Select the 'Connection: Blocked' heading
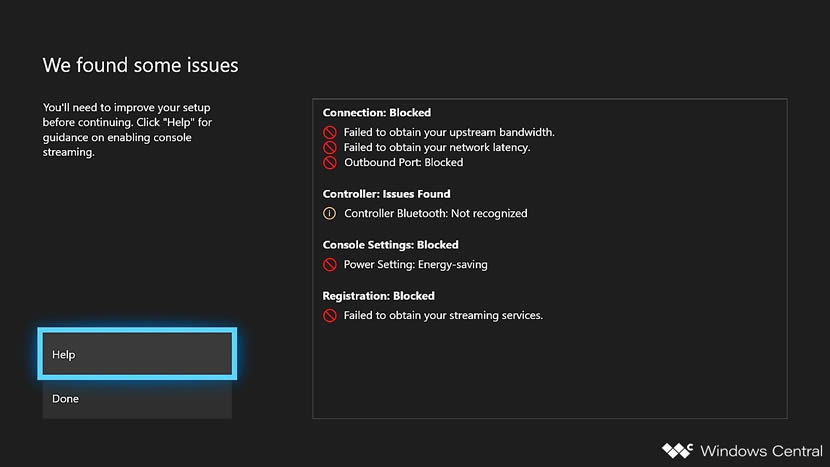Image resolution: width=830 pixels, height=467 pixels. pyautogui.click(x=377, y=113)
